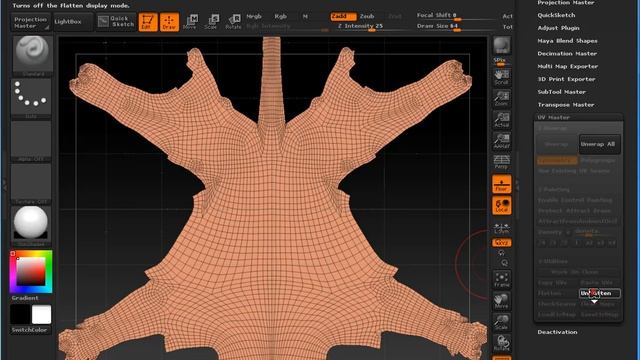Click the Unwrap button
The height and width of the screenshot is (360, 640).
pyautogui.click(x=557, y=144)
